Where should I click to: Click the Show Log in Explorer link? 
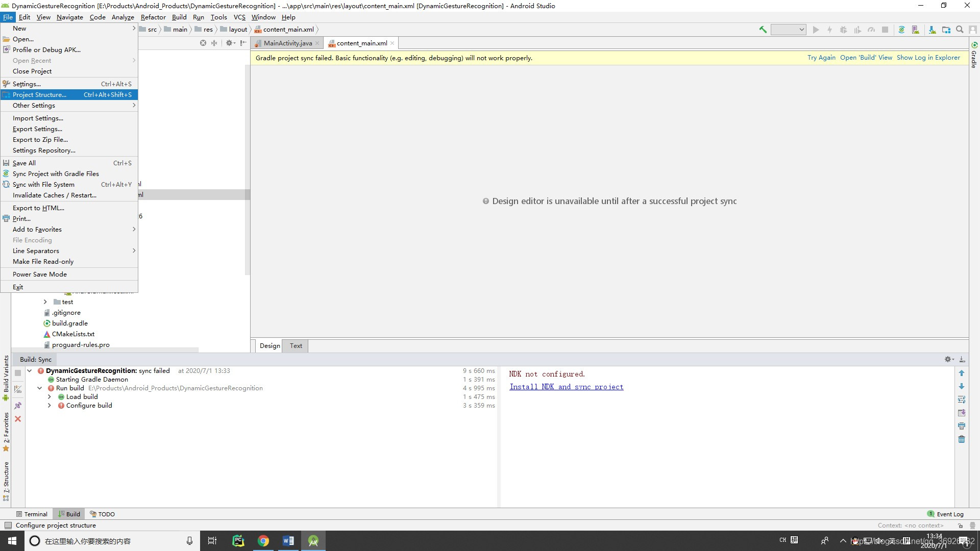pos(928,58)
